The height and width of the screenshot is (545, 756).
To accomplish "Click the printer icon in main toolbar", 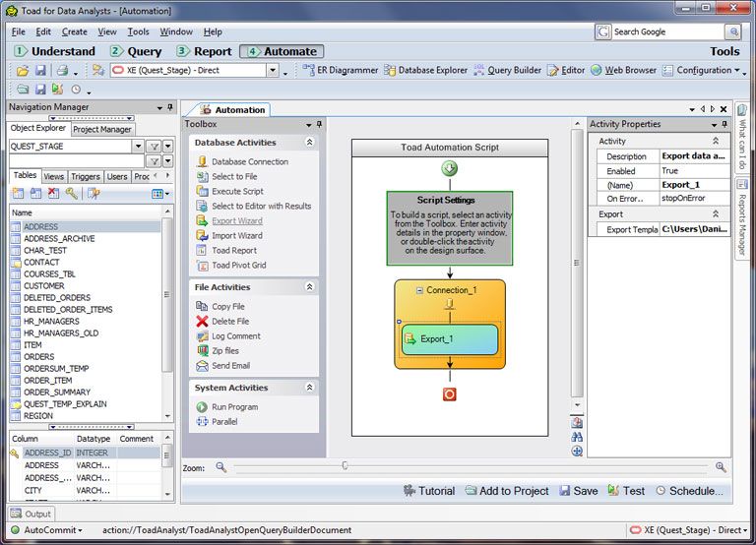I will coord(62,71).
